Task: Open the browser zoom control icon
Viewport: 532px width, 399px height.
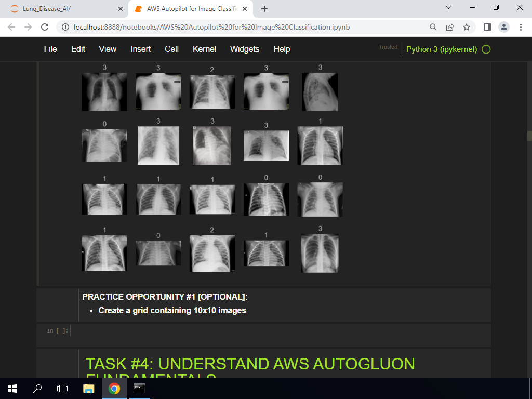Action: click(433, 27)
